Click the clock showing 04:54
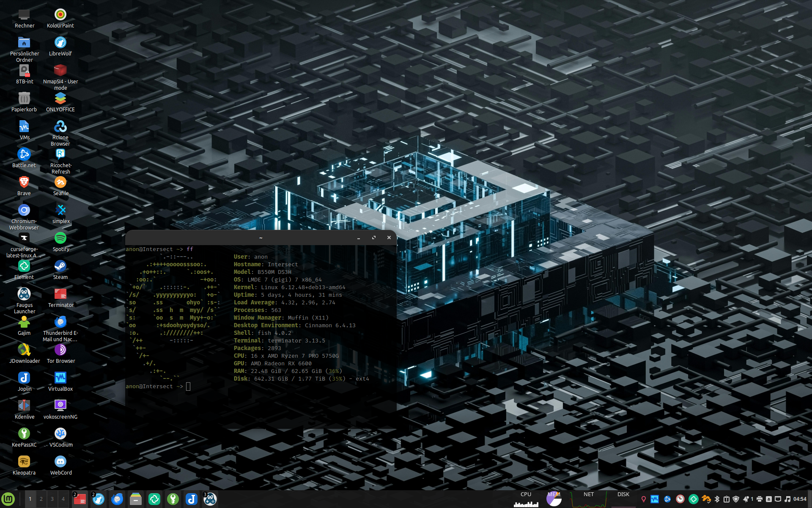This screenshot has height=508, width=812. point(799,499)
